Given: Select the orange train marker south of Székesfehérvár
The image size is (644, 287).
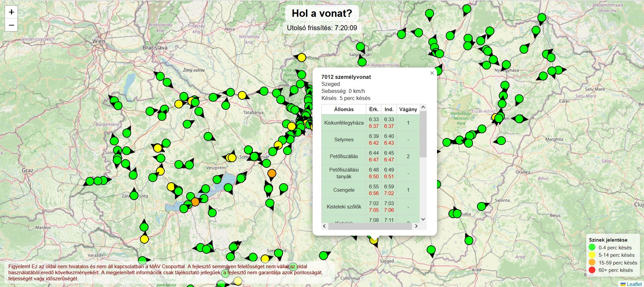Looking at the screenshot, I should pyautogui.click(x=272, y=173).
